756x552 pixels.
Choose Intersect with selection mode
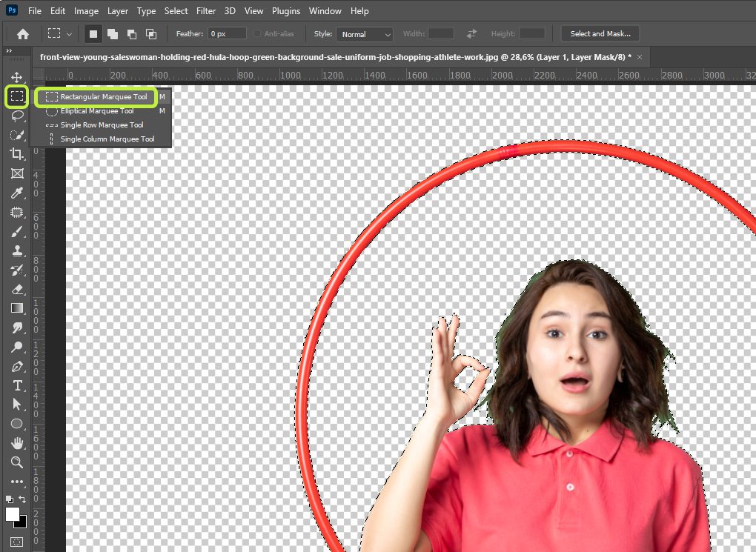click(x=151, y=34)
